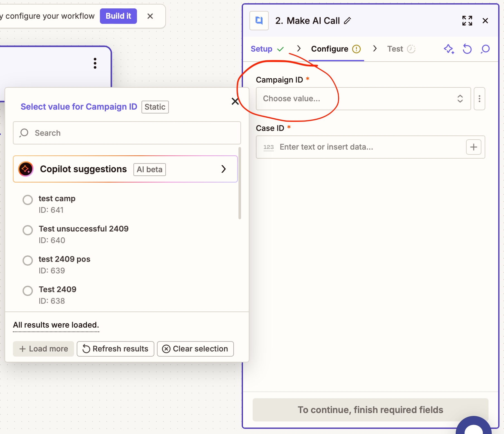The height and width of the screenshot is (434, 504).
Task: Expand the step panel to fullscreen
Action: click(467, 21)
